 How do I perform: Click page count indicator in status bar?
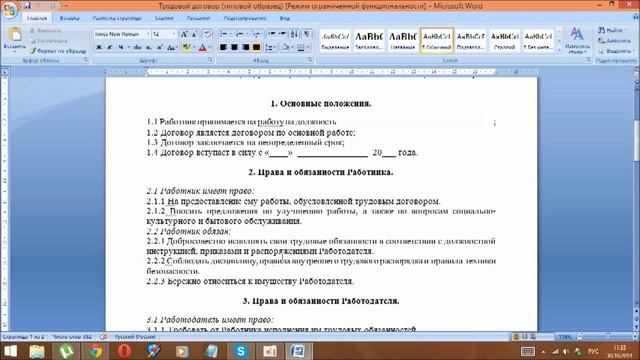click(x=23, y=337)
